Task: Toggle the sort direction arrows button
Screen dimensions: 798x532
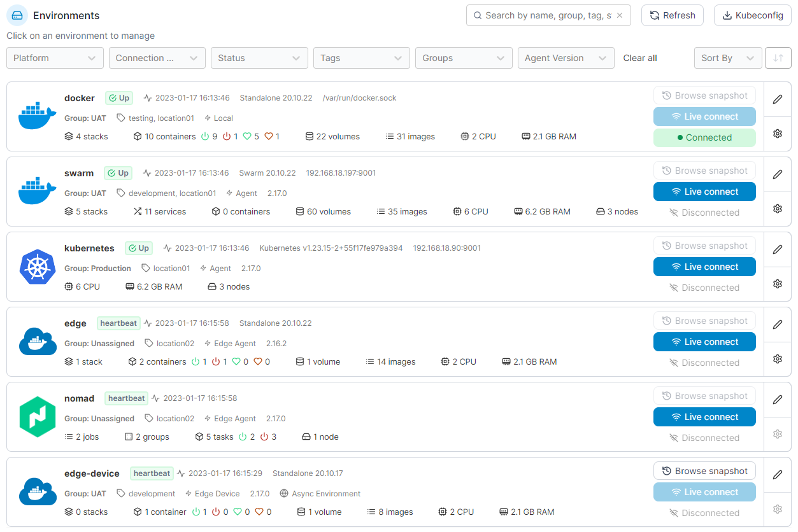Action: coord(778,58)
